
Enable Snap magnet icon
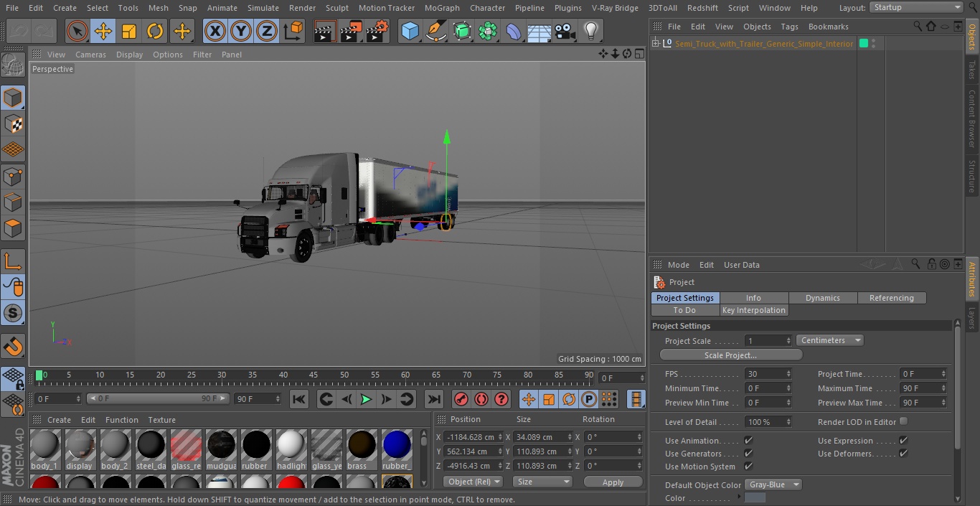click(13, 346)
